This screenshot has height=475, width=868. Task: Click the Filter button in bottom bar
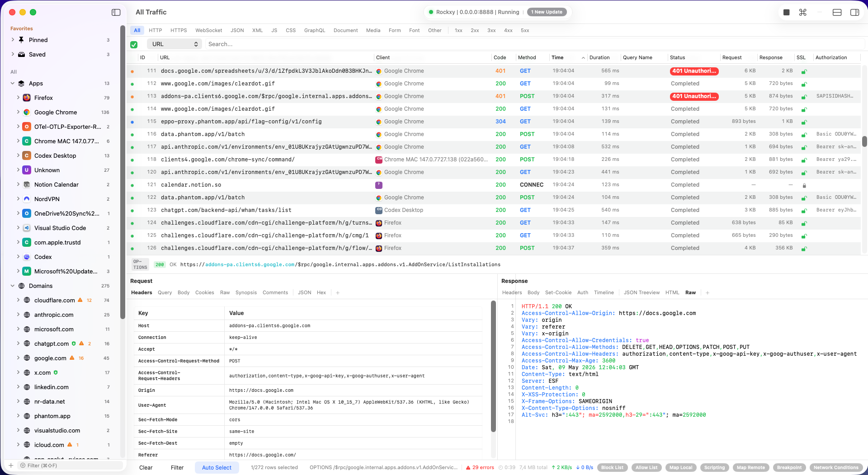(x=177, y=468)
